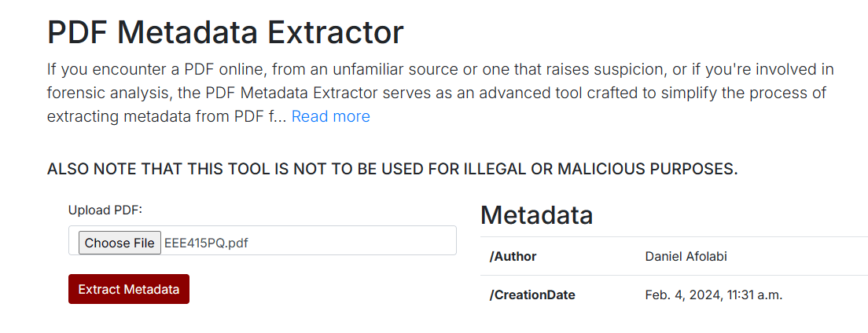This screenshot has height=333, width=868.
Task: Click the Read more link
Action: click(330, 117)
